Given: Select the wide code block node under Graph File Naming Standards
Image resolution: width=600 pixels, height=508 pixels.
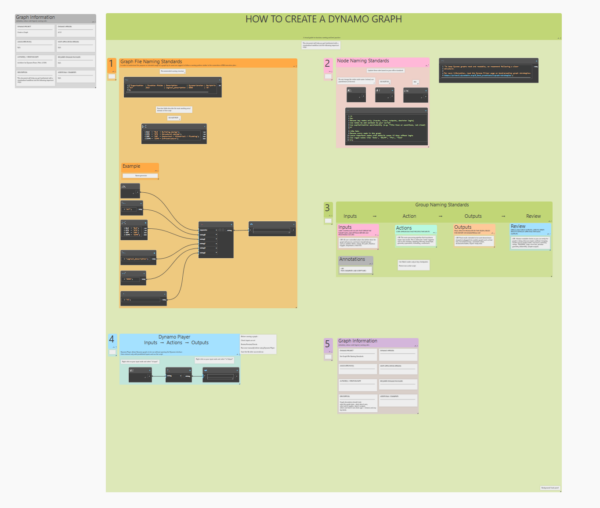Looking at the screenshot, I should point(173,87).
